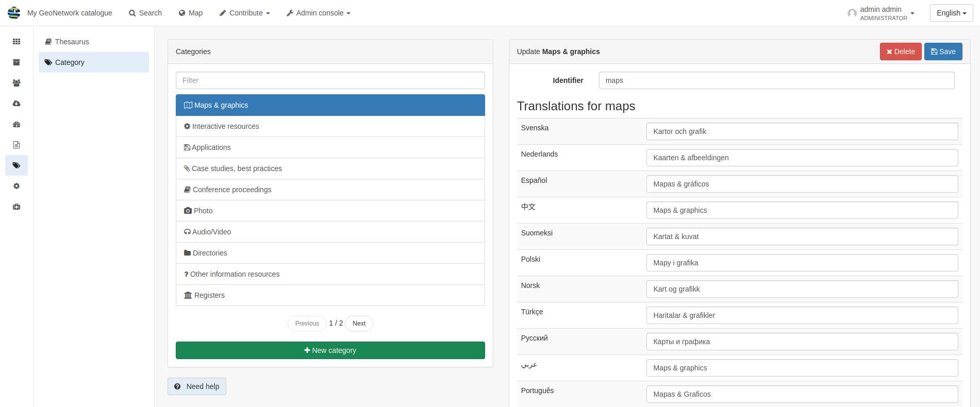980x407 pixels.
Task: Select Other information resources category
Action: [x=330, y=274]
